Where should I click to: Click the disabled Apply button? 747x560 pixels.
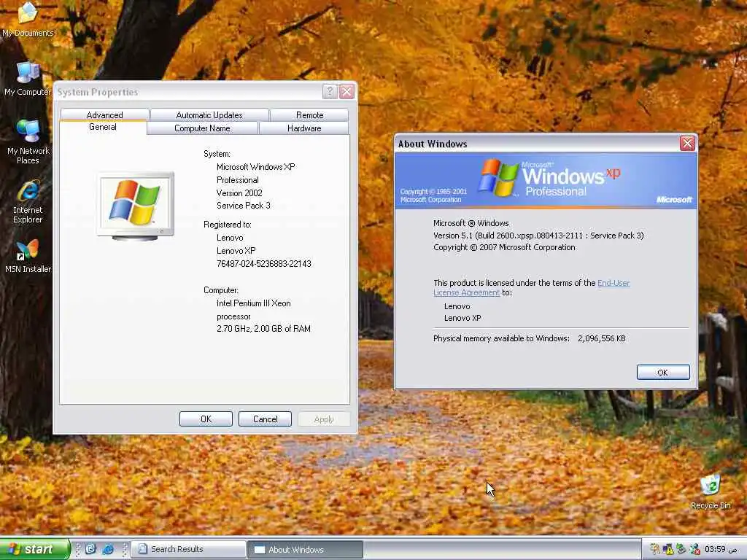coord(324,419)
